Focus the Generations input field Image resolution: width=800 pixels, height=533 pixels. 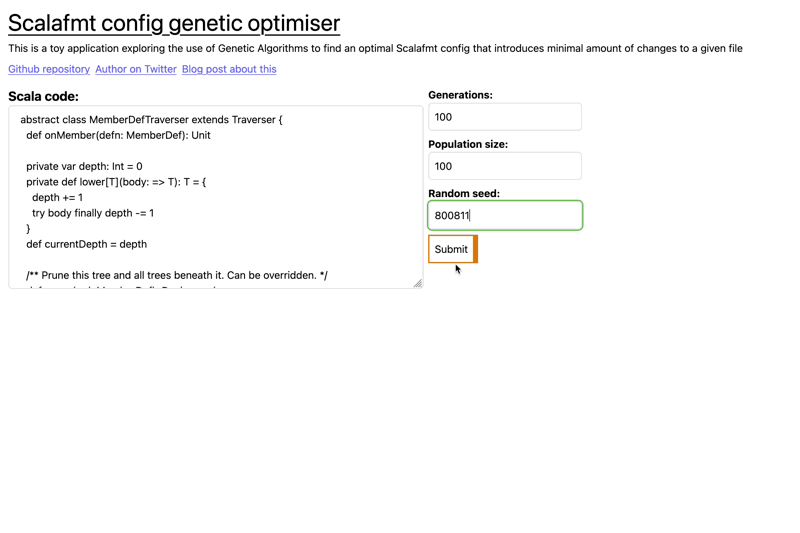[504, 117]
